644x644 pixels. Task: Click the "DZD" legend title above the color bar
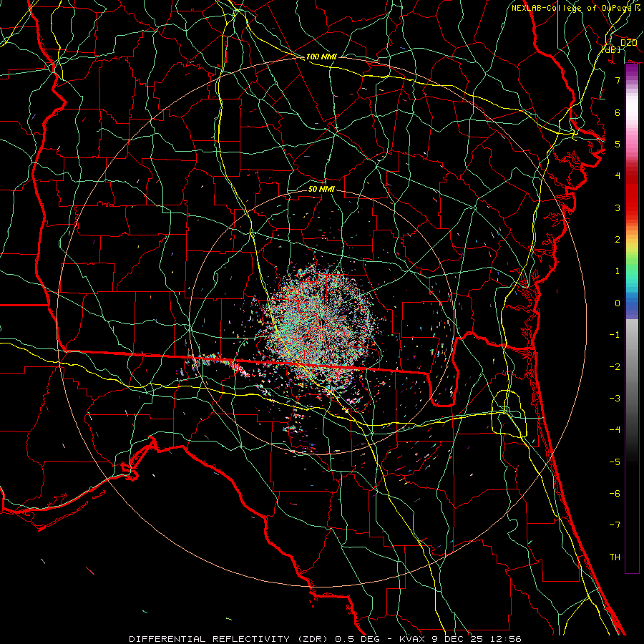click(x=628, y=43)
